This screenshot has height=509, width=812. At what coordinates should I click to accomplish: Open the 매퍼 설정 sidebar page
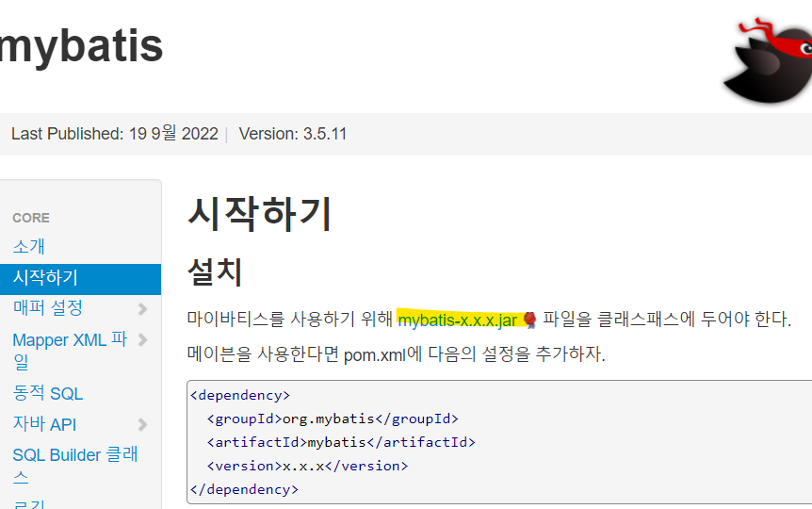coord(48,308)
